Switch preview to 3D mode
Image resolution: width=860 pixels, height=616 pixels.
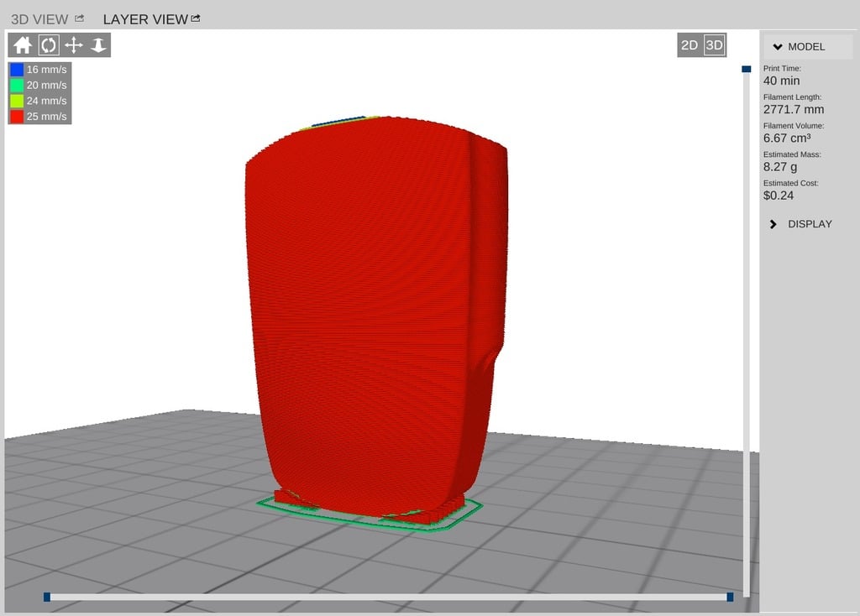click(x=714, y=45)
